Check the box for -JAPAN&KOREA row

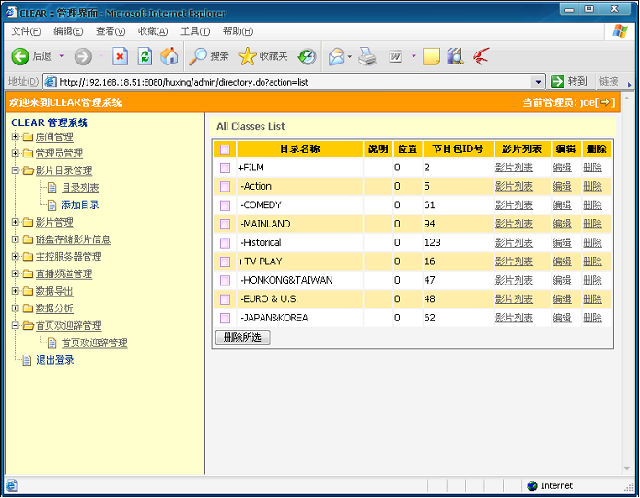225,318
